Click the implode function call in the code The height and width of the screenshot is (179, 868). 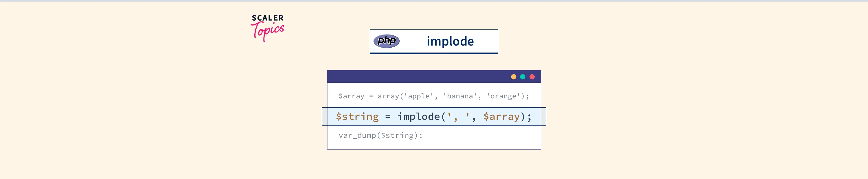tap(418, 117)
